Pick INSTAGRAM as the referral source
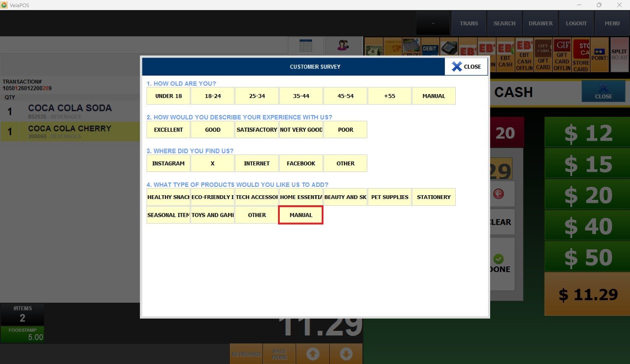The image size is (630, 364). tap(168, 163)
